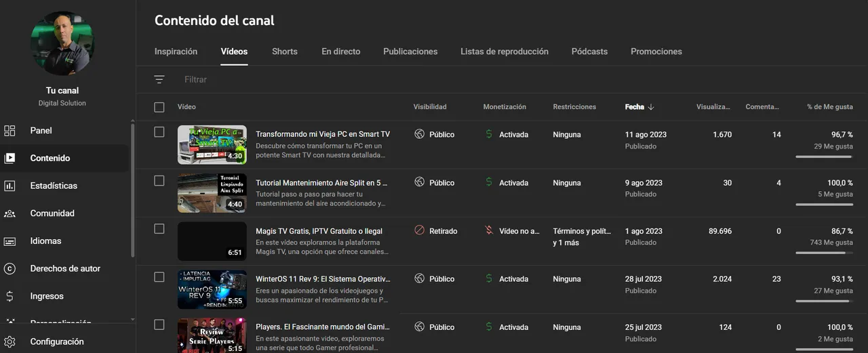Open thumbnail of Tutorial Mantenimiento Aire Split video
This screenshot has width=868, height=353.
(212, 193)
